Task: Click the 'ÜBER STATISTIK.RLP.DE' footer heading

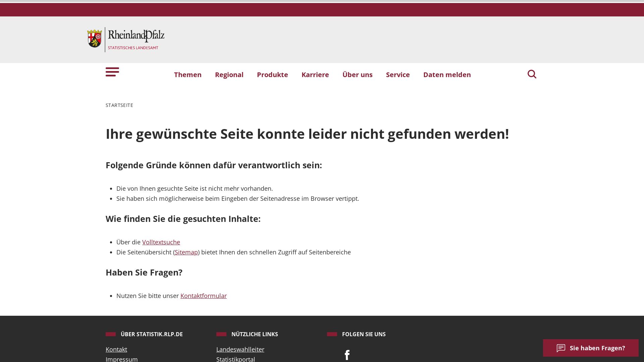Action: tap(152, 334)
